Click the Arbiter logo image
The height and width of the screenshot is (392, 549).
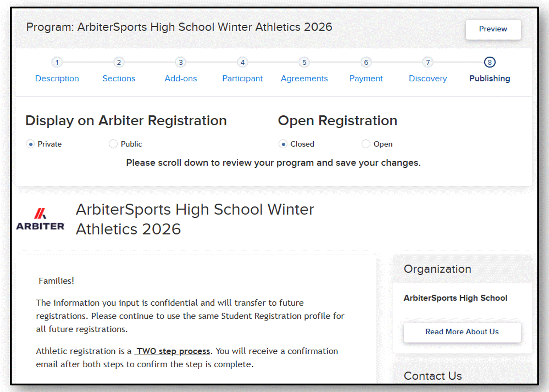click(x=40, y=219)
